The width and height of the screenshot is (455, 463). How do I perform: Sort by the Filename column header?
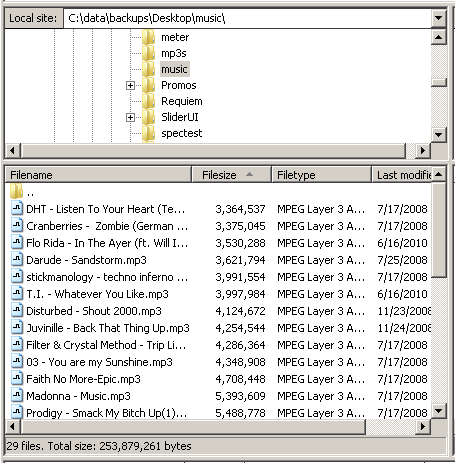[x=98, y=175]
